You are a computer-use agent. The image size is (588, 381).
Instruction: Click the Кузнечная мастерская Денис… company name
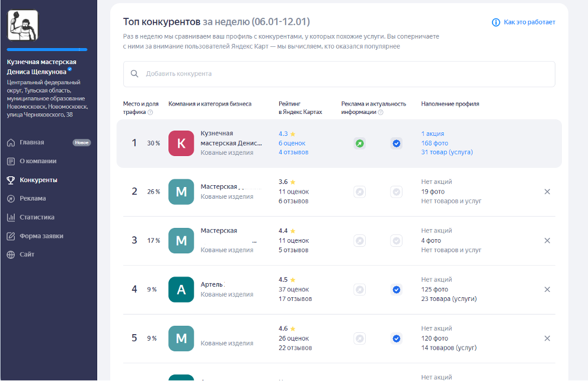(x=231, y=138)
